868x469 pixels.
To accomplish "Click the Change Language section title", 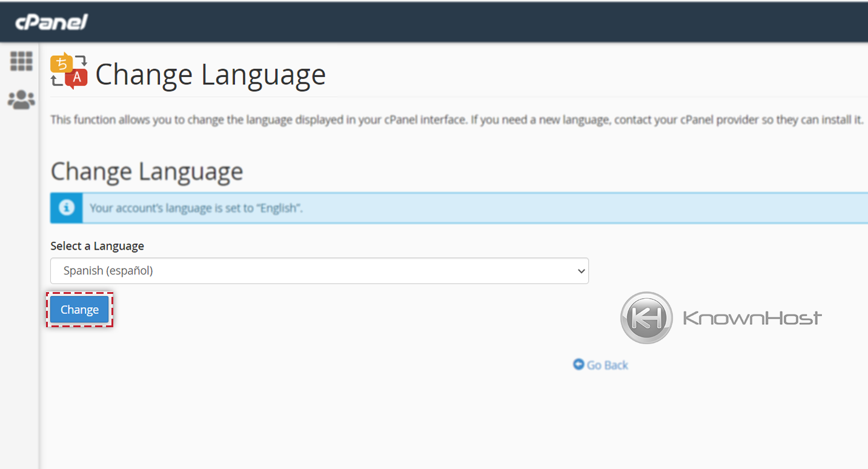I will tap(147, 171).
